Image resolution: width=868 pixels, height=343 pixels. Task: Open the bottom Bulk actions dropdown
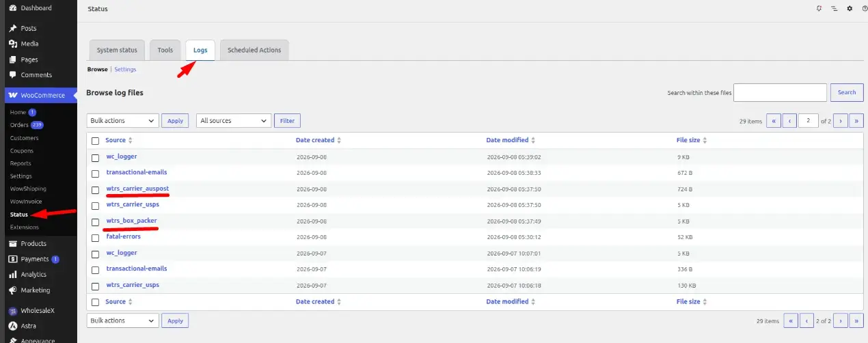click(x=123, y=320)
